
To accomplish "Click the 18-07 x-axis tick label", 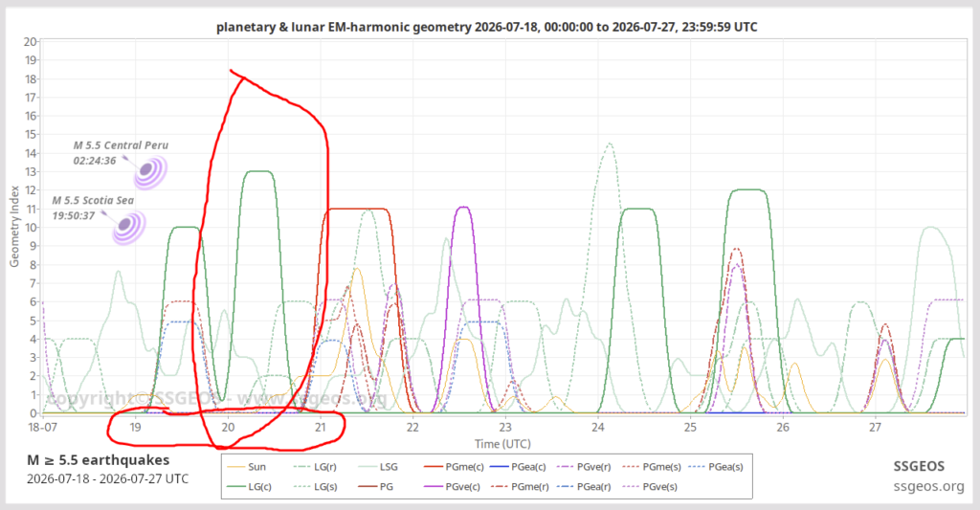I will [42, 428].
